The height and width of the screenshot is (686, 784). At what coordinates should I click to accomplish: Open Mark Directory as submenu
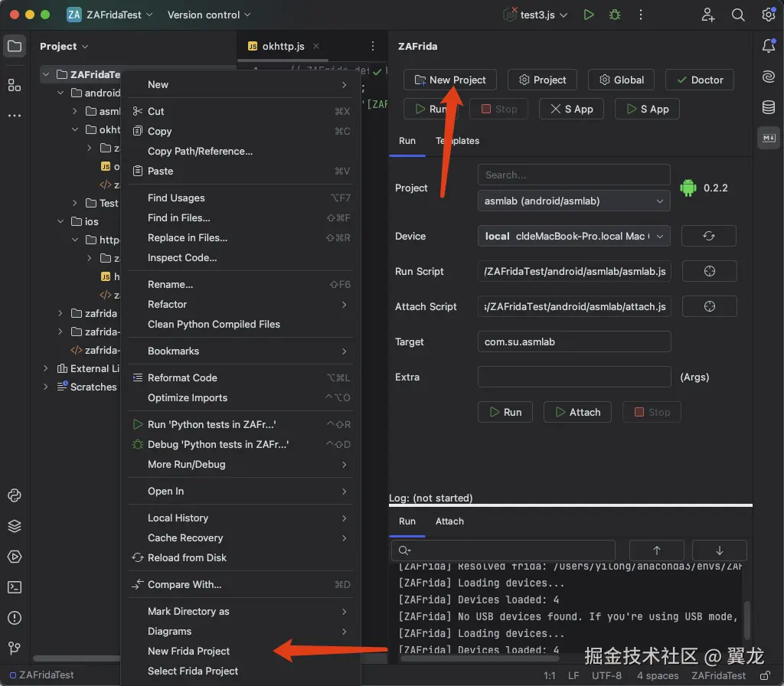240,612
